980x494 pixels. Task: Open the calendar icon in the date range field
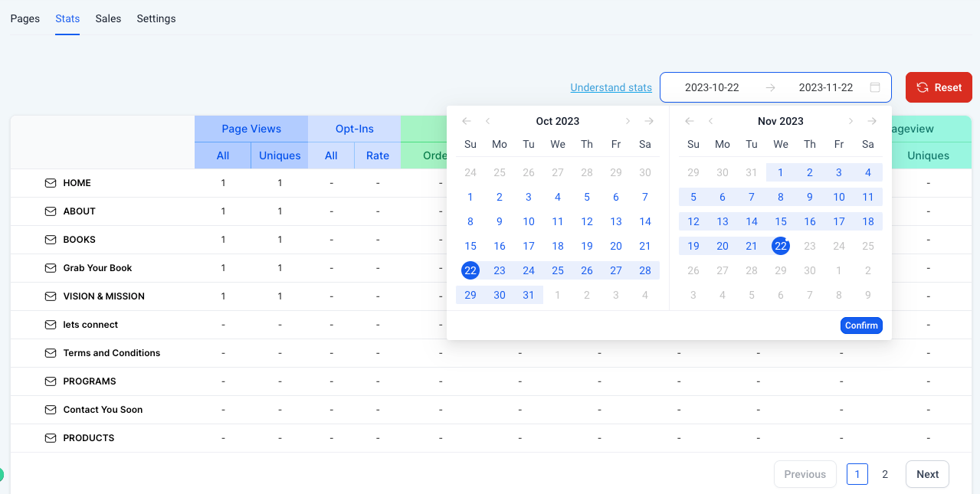point(874,87)
